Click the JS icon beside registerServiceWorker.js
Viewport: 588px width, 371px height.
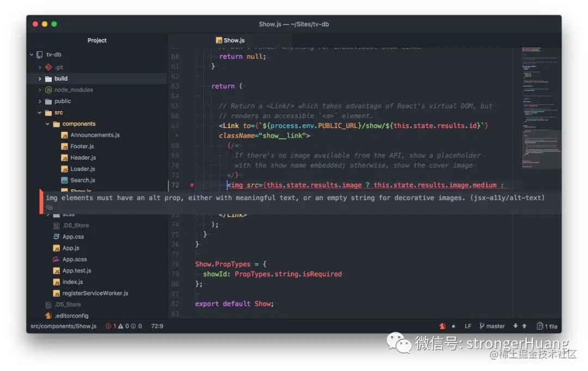click(x=56, y=293)
